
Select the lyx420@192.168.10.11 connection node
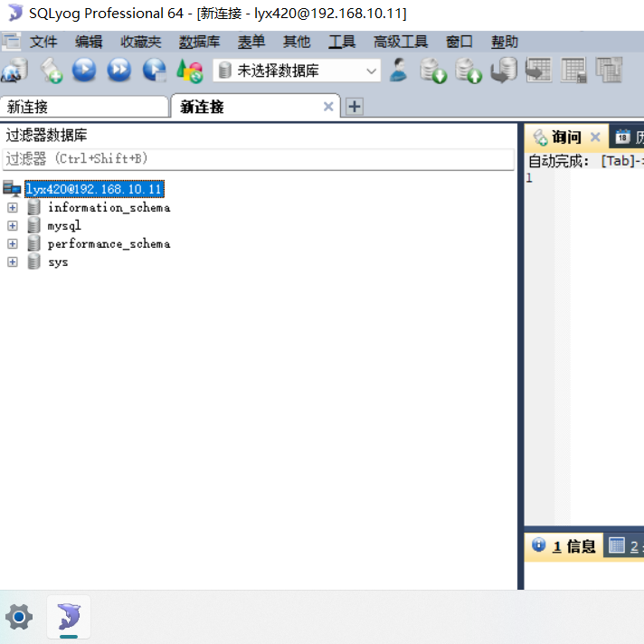click(x=94, y=189)
